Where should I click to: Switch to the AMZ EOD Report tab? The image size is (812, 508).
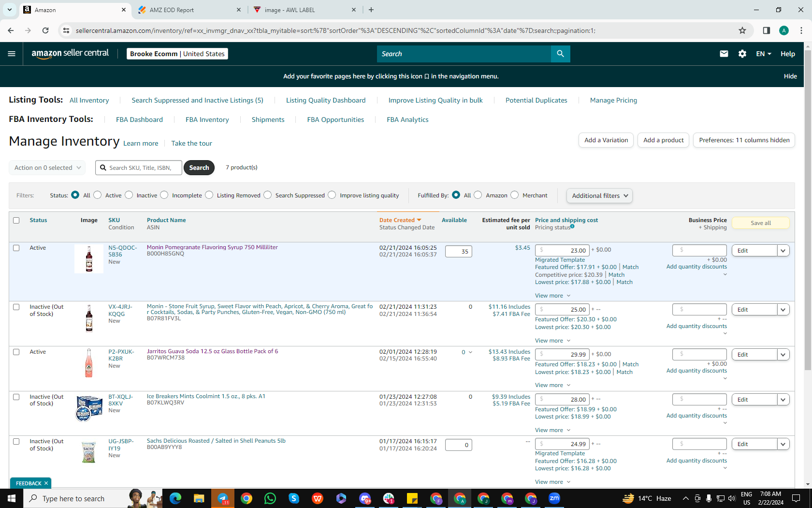pyautogui.click(x=189, y=10)
